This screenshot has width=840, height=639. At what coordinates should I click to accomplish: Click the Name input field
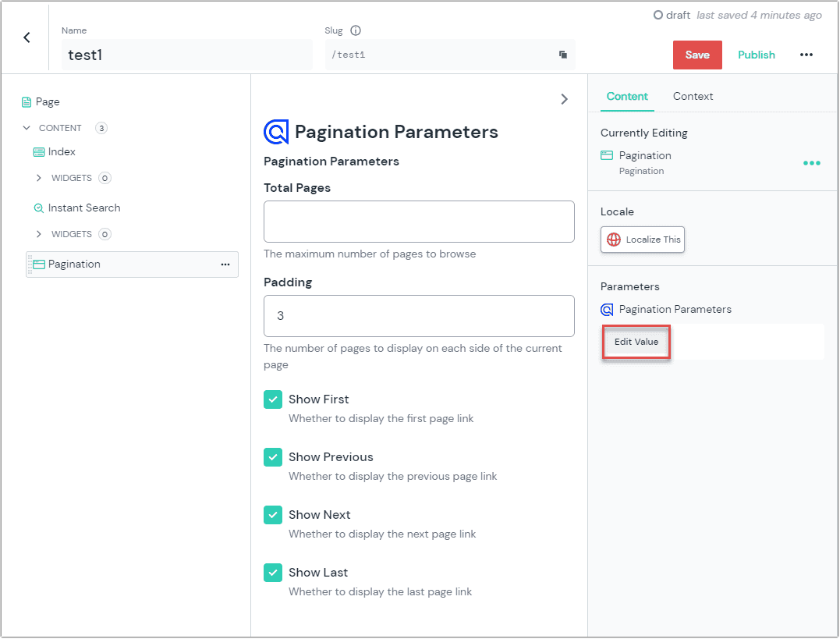tap(186, 55)
